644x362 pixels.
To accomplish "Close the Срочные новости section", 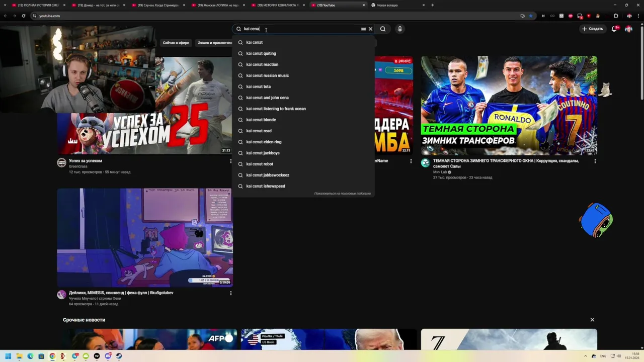I will coord(592,320).
